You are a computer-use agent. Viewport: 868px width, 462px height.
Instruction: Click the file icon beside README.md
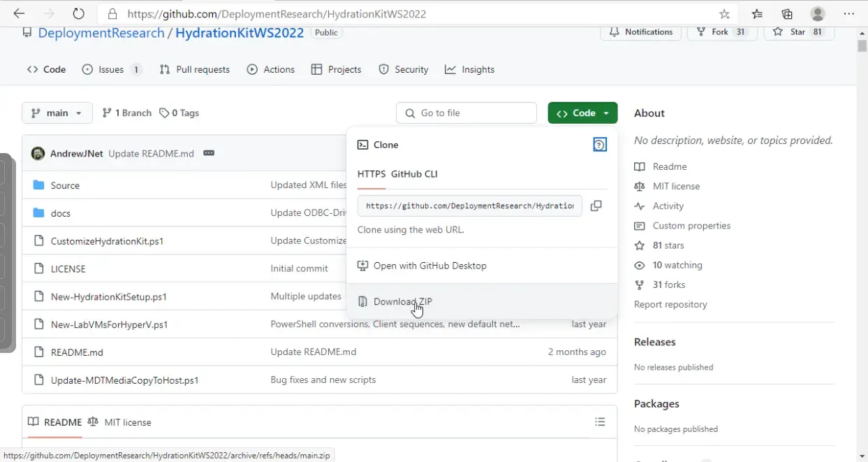39,352
